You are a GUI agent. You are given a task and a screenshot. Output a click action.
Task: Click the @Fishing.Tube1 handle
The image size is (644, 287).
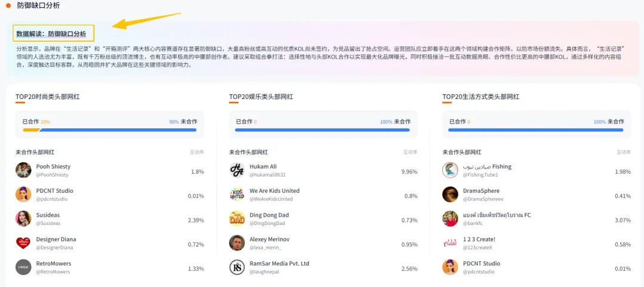point(481,175)
